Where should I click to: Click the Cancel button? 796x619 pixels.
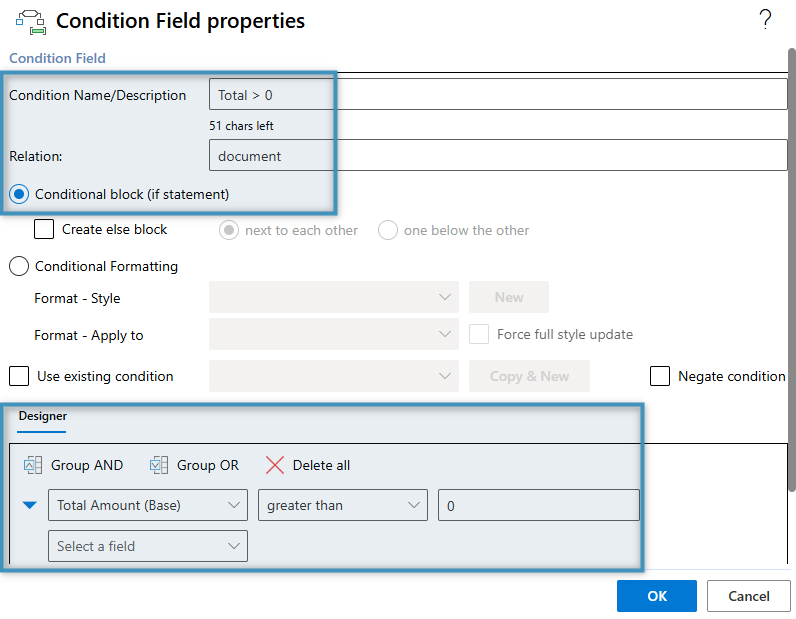(749, 596)
